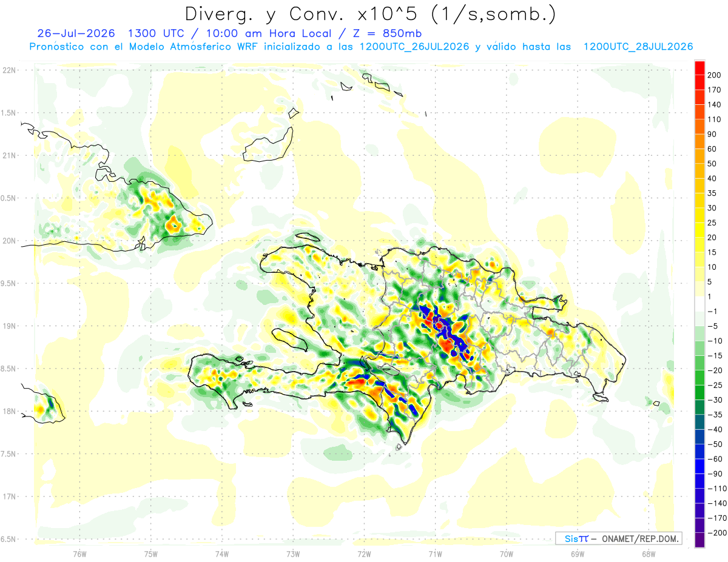Click the '1200UTC_28JUL2026' valid-until text
The width and height of the screenshot is (728, 562).
(638, 47)
